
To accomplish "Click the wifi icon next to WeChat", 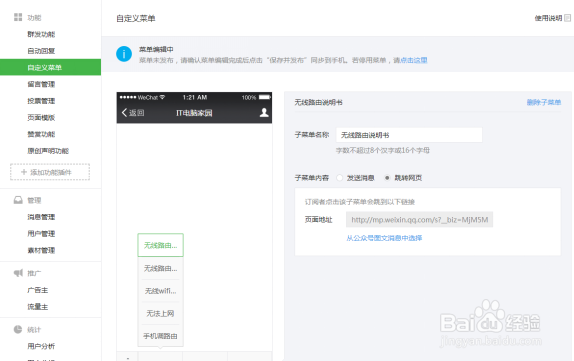I will tap(162, 97).
